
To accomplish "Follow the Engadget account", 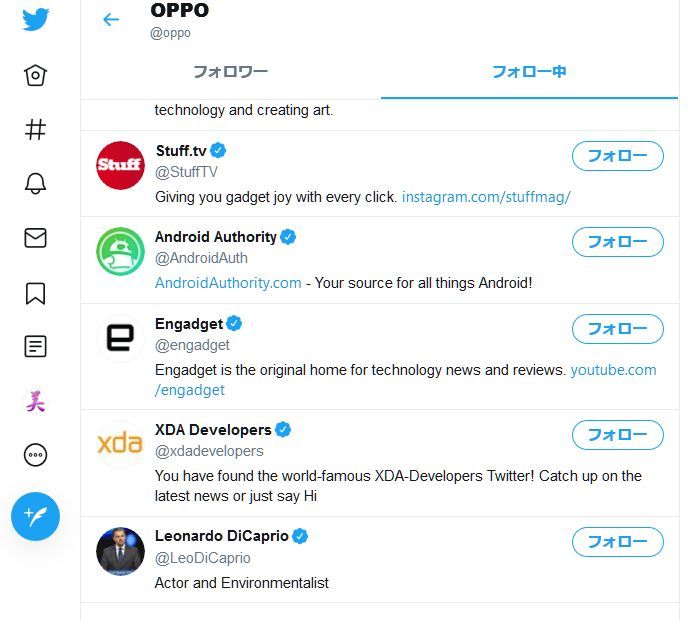I will click(x=617, y=329).
